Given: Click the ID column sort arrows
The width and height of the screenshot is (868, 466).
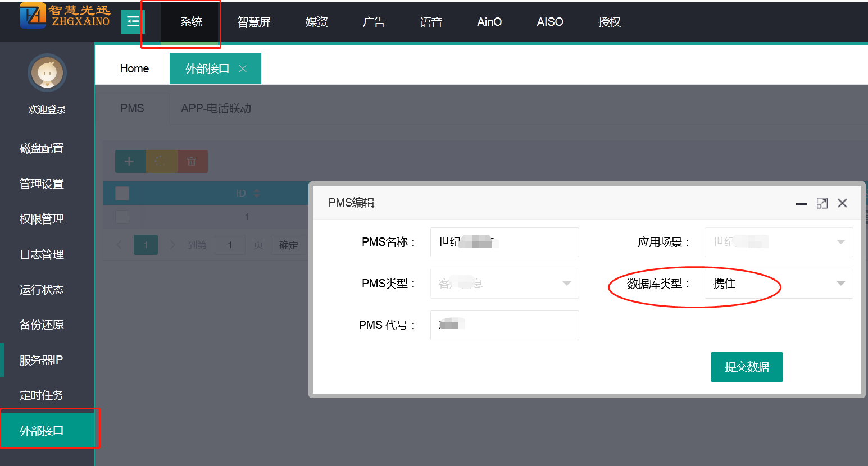Looking at the screenshot, I should (x=257, y=193).
